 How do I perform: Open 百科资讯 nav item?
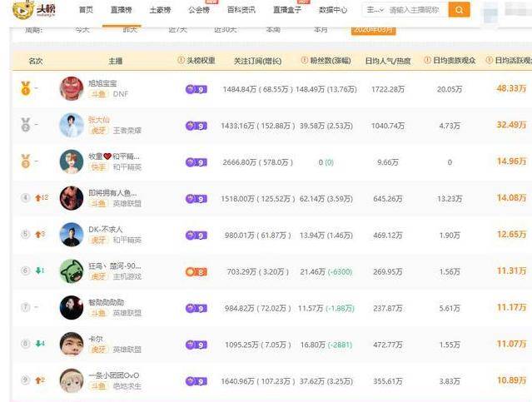tap(241, 10)
